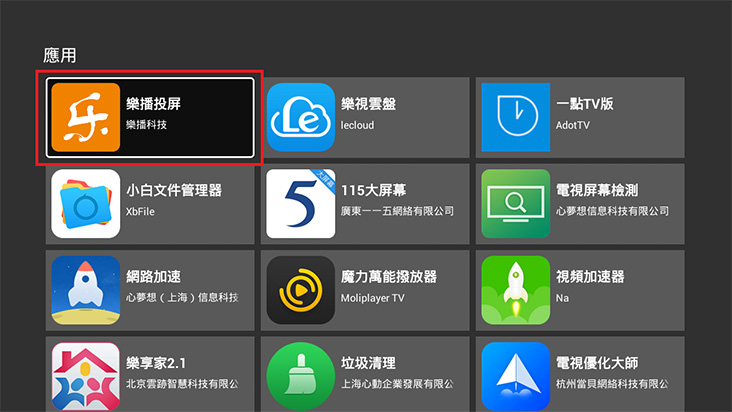
Task: Click the 網路加速 title text
Action: [x=153, y=276]
